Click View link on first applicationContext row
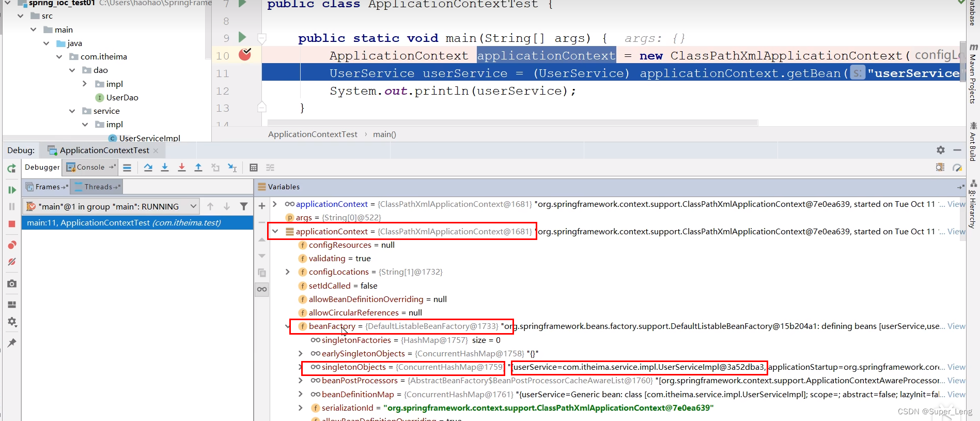The image size is (980, 421). (956, 204)
